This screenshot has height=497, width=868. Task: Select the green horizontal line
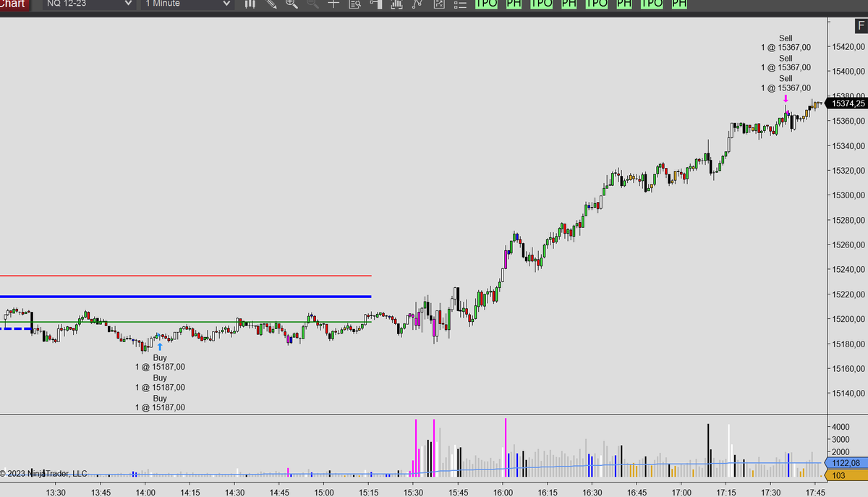(186, 322)
